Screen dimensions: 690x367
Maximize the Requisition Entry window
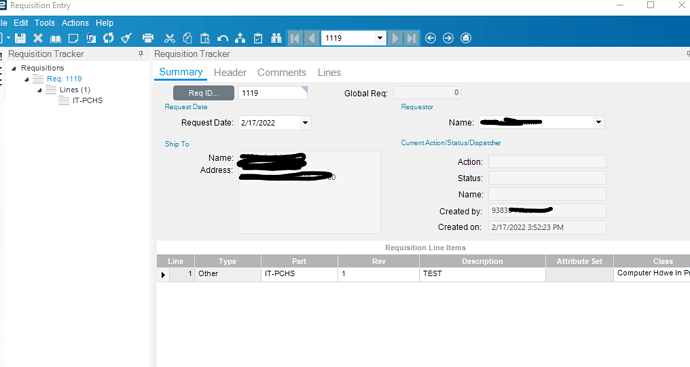pos(650,5)
